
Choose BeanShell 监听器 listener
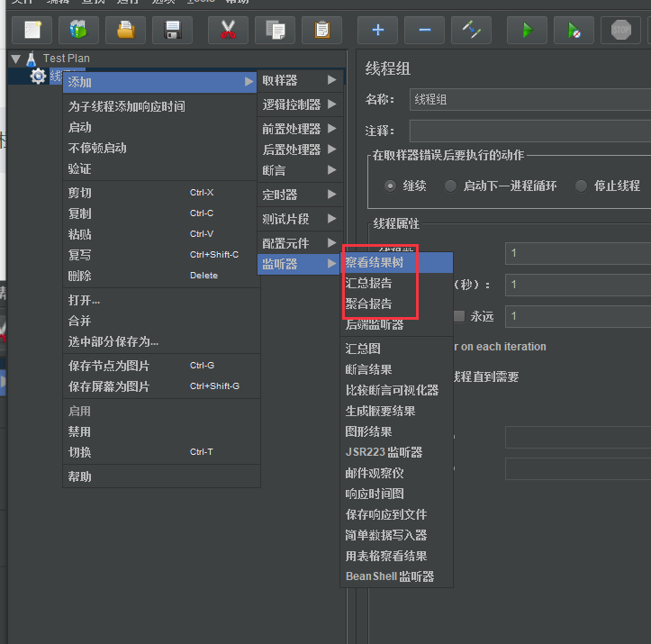tap(396, 576)
